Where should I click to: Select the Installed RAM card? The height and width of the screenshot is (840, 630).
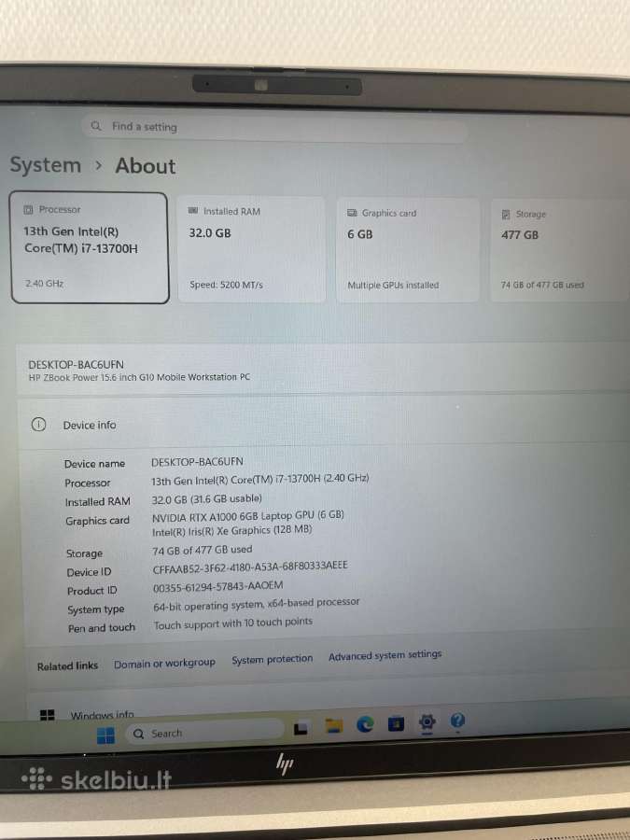point(251,249)
